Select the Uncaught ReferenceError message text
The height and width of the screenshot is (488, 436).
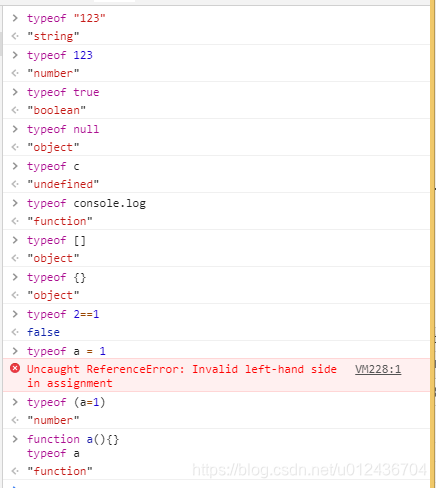point(182,376)
